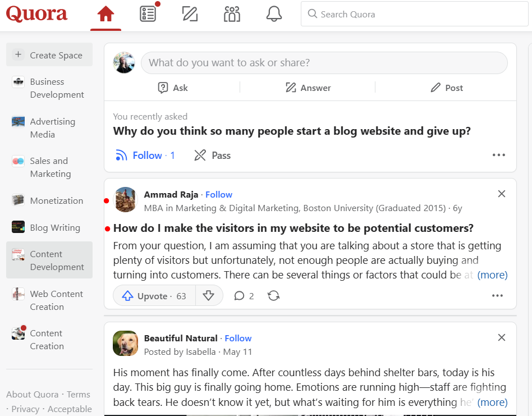Open the Following feed icon next to Home
Image resolution: width=532 pixels, height=416 pixels.
tap(148, 13)
